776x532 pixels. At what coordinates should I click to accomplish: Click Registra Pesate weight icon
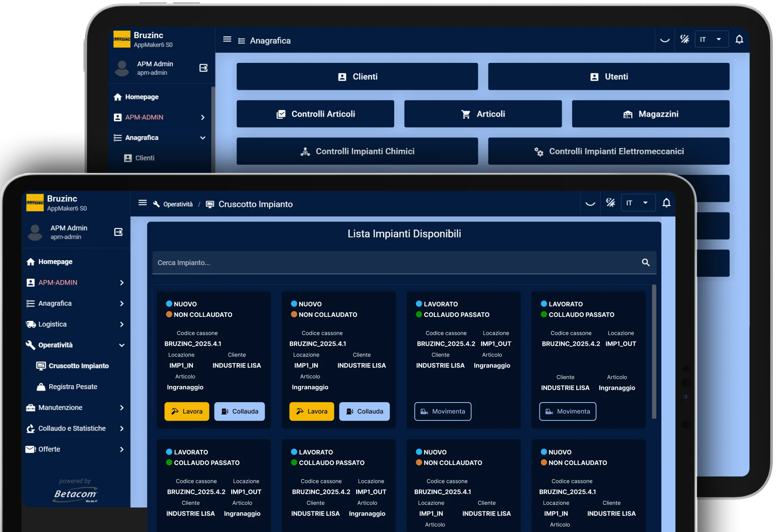41,387
